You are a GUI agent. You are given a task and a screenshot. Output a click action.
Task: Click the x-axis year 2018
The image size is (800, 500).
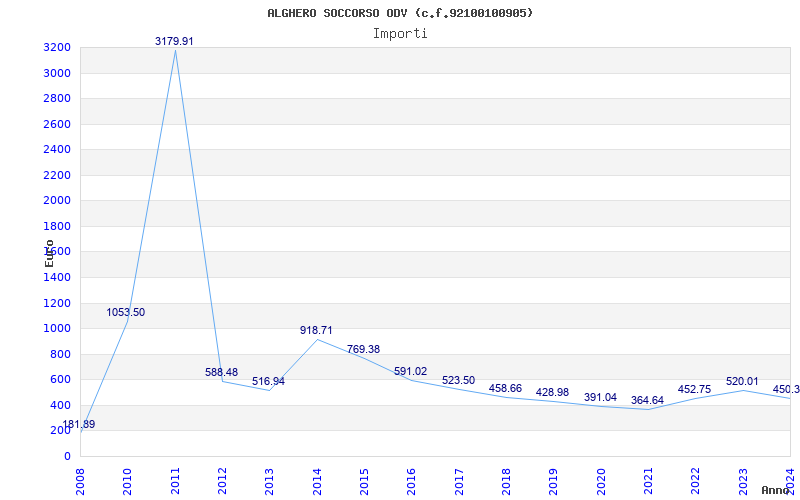[506, 482]
